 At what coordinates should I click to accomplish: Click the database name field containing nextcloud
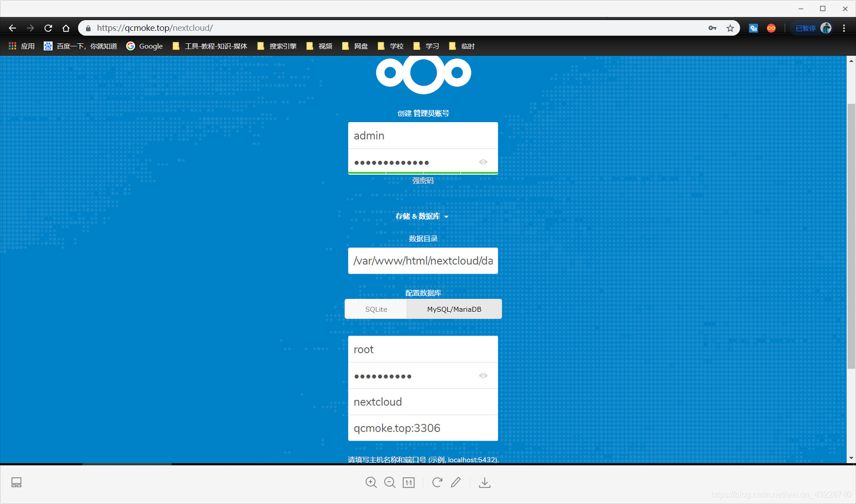(423, 402)
